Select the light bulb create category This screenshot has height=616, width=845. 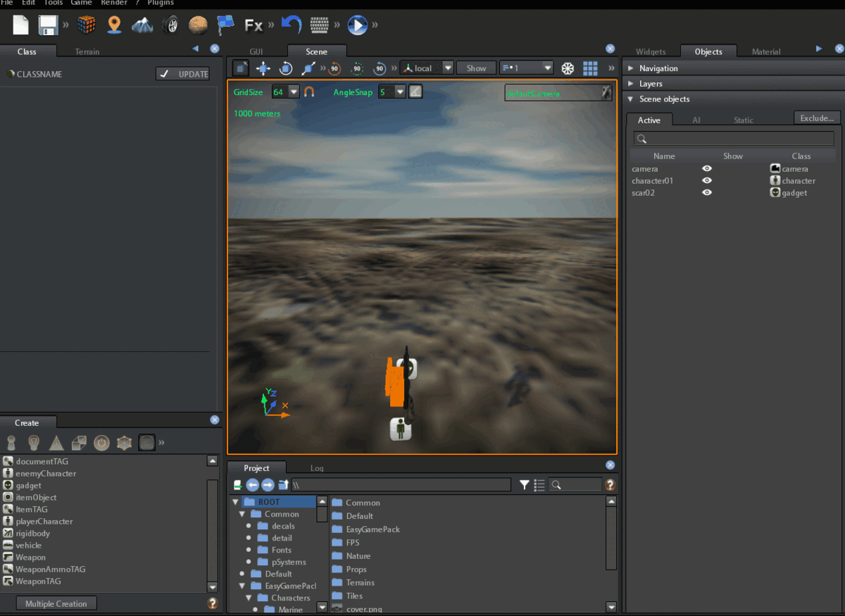(33, 443)
